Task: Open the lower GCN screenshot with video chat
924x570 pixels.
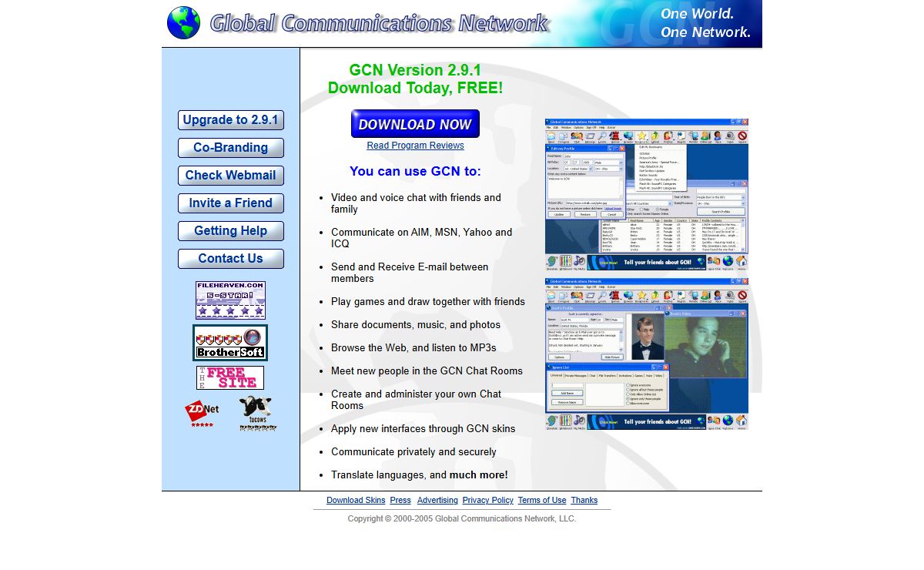Action: (x=647, y=354)
